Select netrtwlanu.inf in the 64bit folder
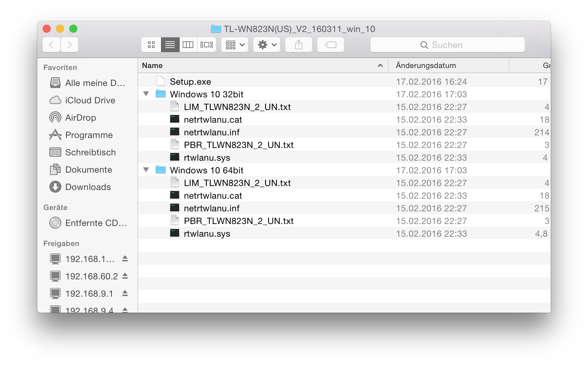This screenshot has height=366, width=588. [344, 208]
